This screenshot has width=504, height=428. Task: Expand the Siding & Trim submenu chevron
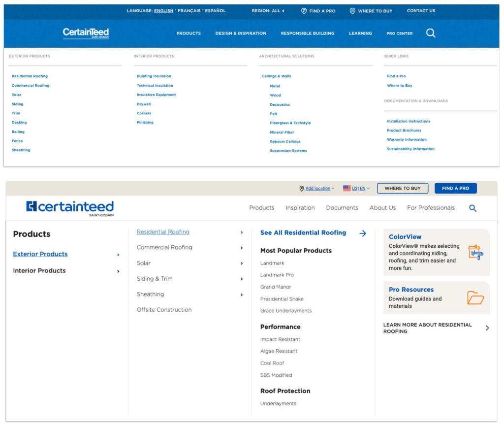point(241,279)
